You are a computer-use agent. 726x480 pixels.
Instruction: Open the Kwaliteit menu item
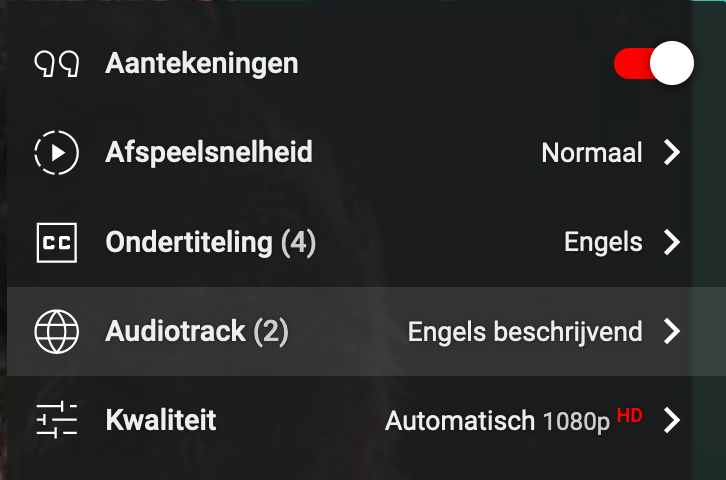point(161,420)
